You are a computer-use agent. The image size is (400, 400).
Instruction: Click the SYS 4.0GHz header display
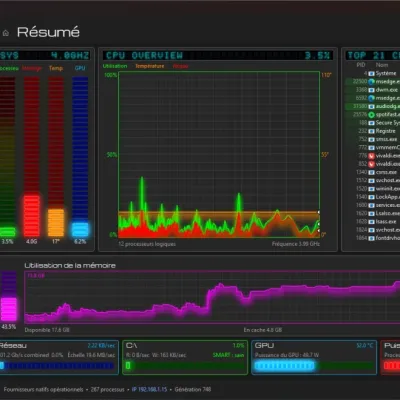45,55
